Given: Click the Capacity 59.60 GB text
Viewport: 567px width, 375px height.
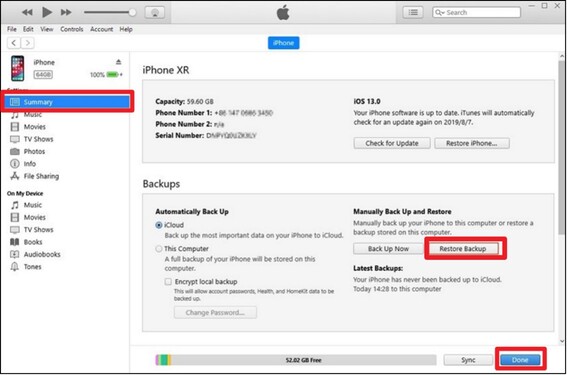Looking at the screenshot, I should pyautogui.click(x=184, y=102).
